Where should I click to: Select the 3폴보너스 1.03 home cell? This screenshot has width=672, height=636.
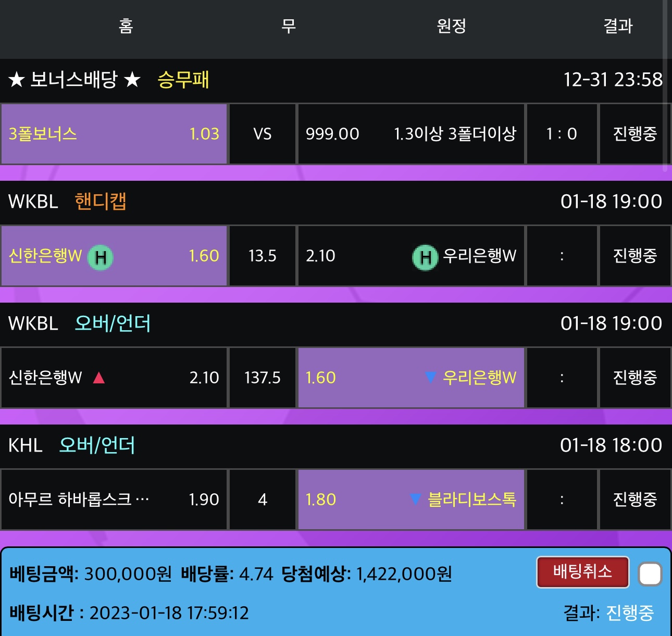[x=114, y=134]
